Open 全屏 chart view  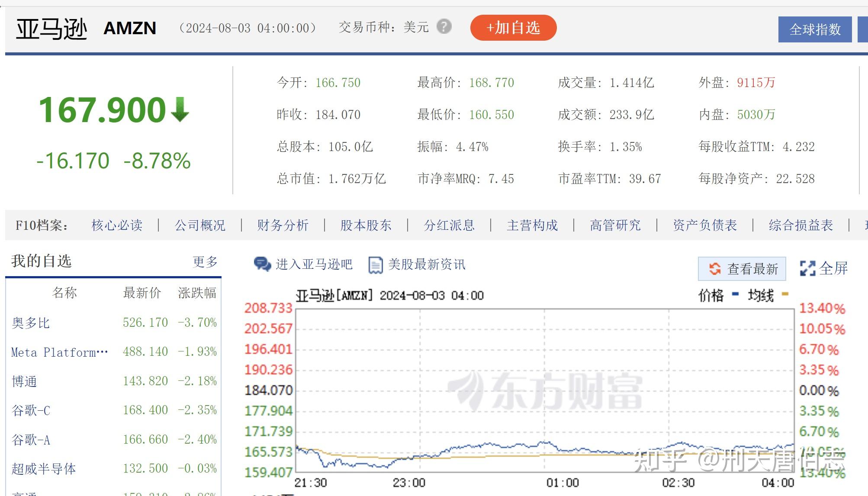coord(833,268)
